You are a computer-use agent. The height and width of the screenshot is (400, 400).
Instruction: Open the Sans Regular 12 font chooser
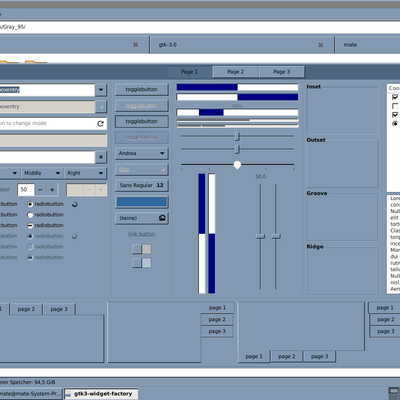coord(142,185)
